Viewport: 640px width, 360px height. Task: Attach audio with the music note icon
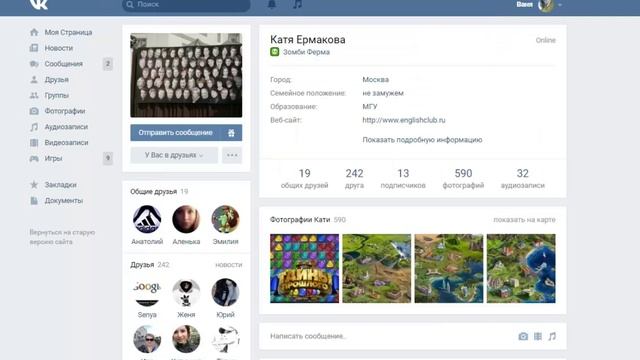[552, 336]
